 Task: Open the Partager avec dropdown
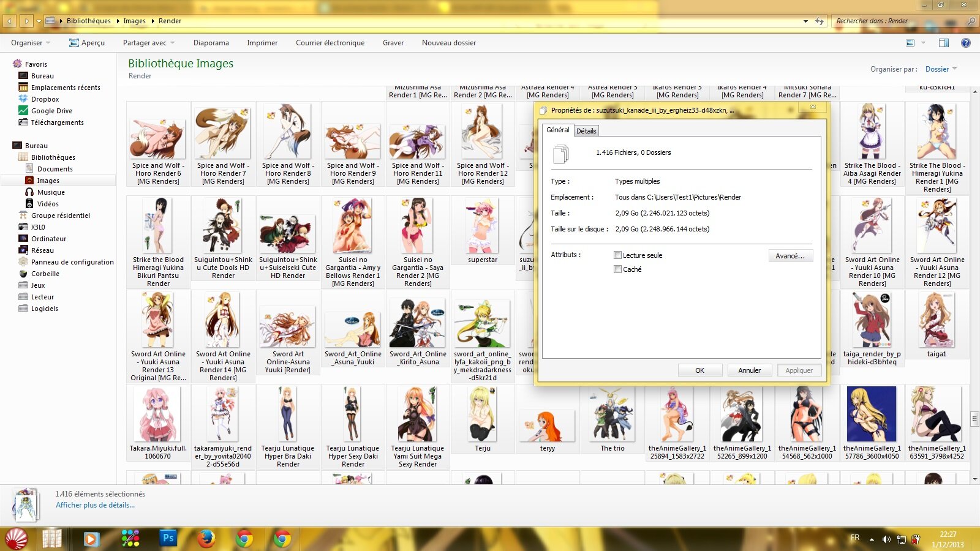(x=149, y=43)
